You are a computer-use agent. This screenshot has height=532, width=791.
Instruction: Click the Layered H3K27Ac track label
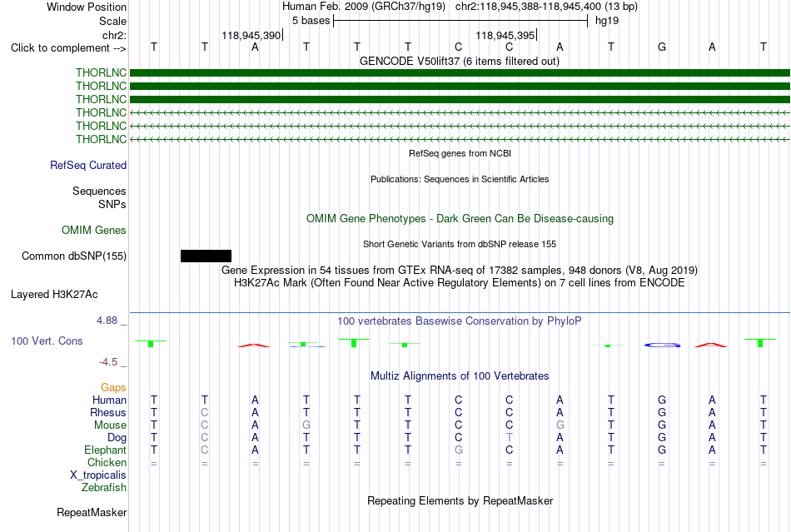(54, 294)
